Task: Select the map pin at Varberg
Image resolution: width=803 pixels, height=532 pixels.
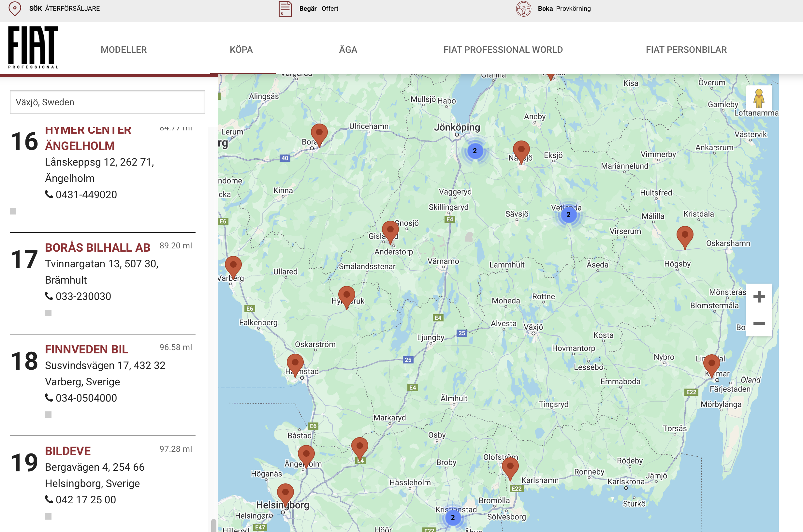Action: (x=233, y=267)
